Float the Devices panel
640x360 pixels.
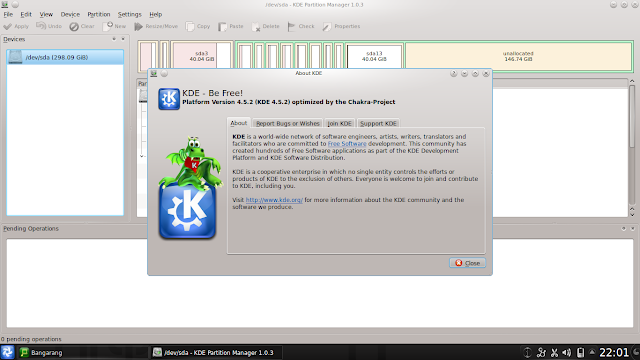point(114,39)
